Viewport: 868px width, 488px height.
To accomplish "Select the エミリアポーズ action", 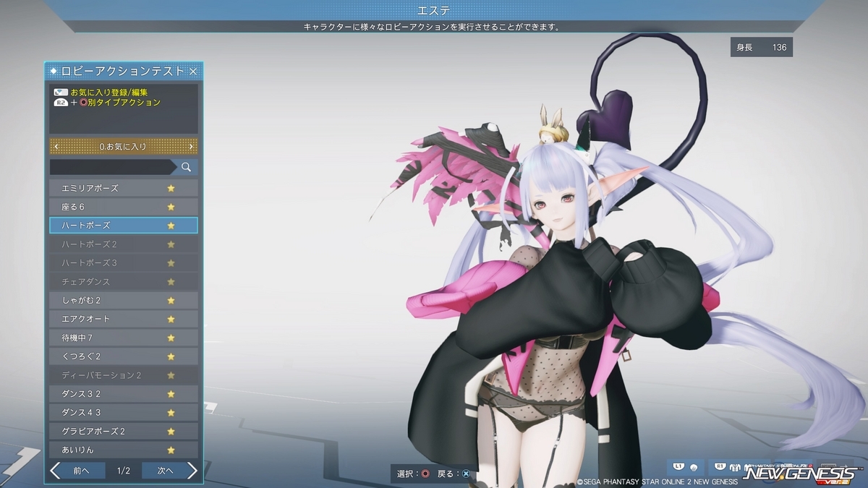I will [124, 188].
